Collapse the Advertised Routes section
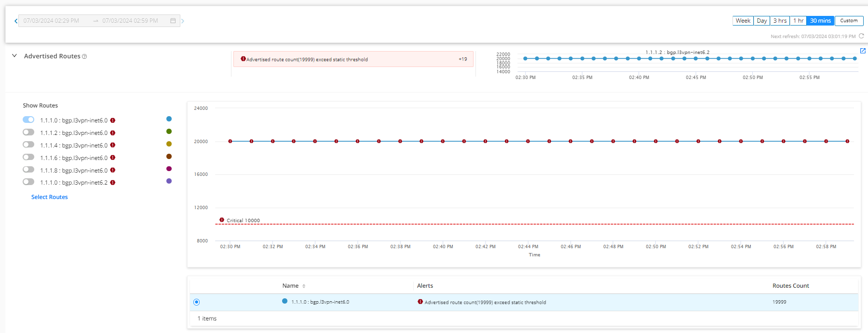 pos(14,56)
